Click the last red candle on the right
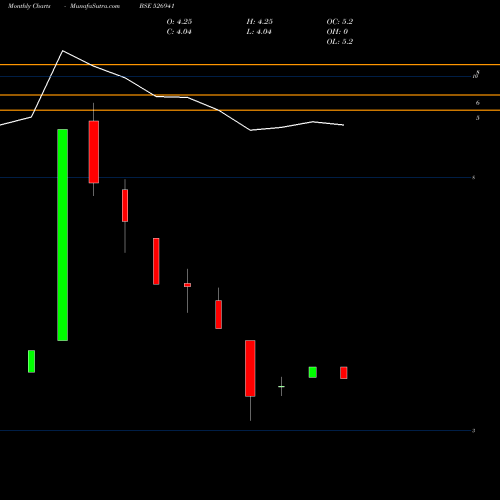500x500 pixels. (x=344, y=373)
